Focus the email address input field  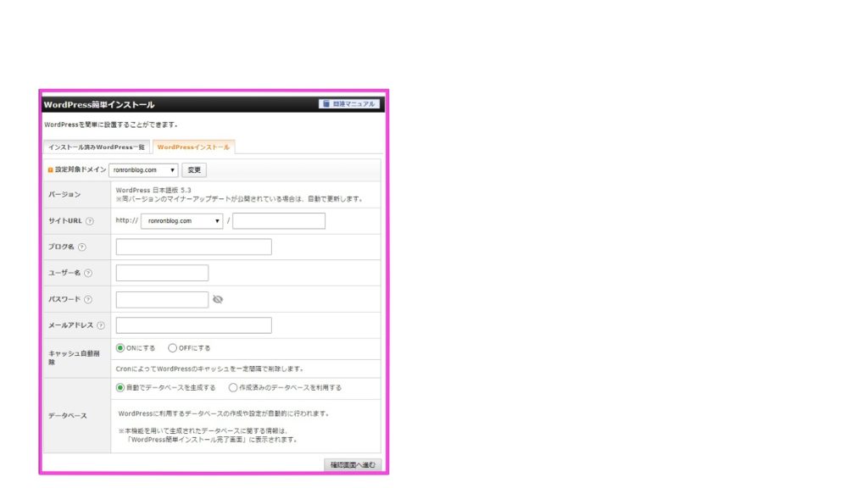194,325
